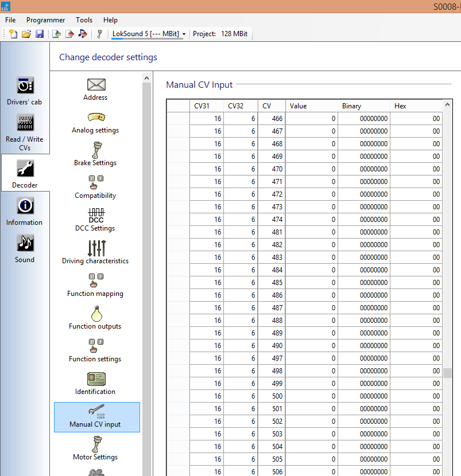Switch to the Sound section
Screen dimensions: 461x476
[25, 248]
